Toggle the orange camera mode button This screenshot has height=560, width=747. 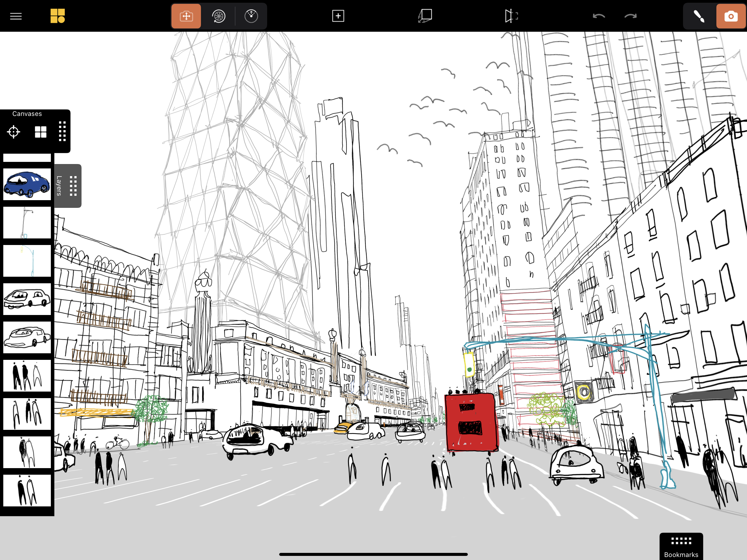(730, 16)
